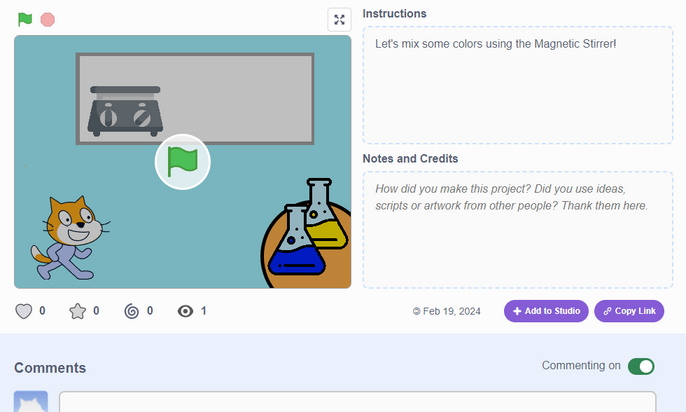Click the red stop sign button
The width and height of the screenshot is (686, 412).
pos(48,20)
